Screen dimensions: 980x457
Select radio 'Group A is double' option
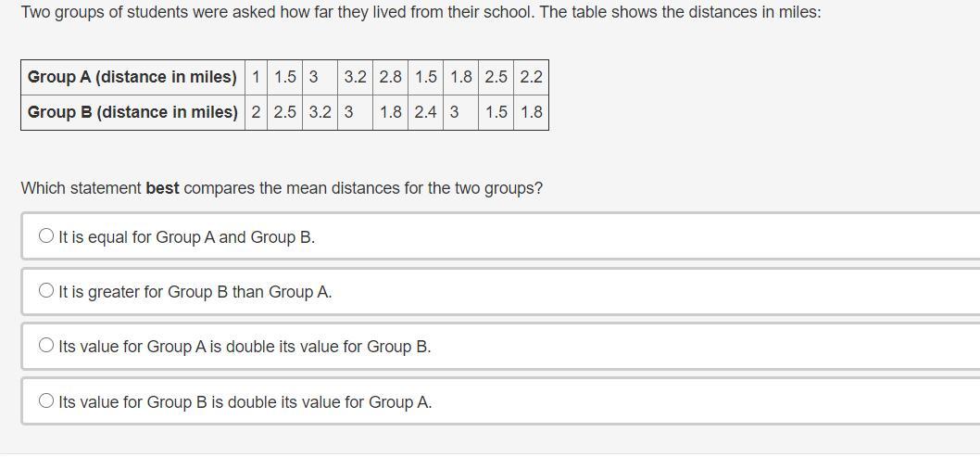(x=46, y=346)
